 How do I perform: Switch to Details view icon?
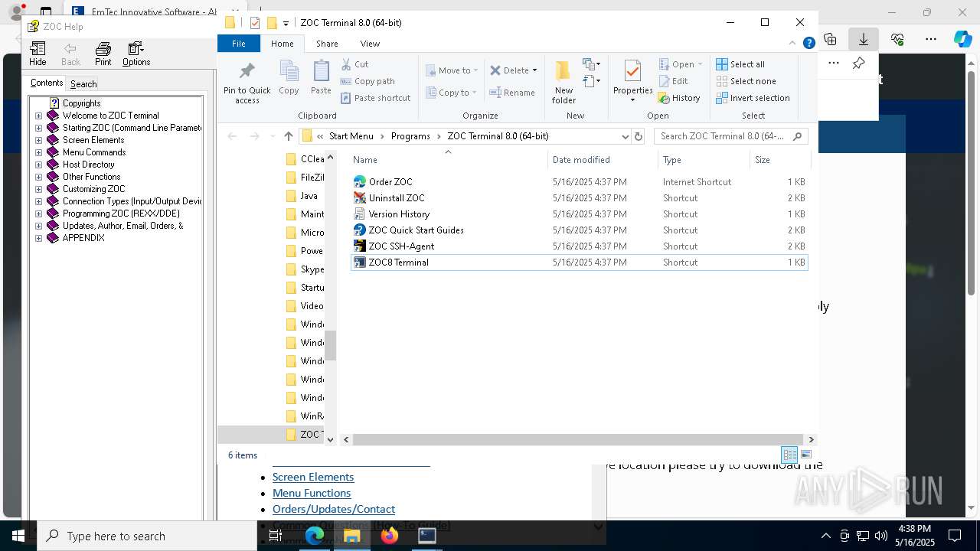point(789,455)
